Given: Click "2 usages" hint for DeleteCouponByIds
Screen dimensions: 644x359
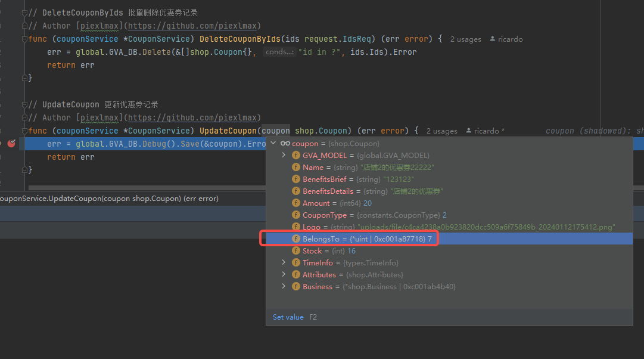Looking at the screenshot, I should click(465, 39).
